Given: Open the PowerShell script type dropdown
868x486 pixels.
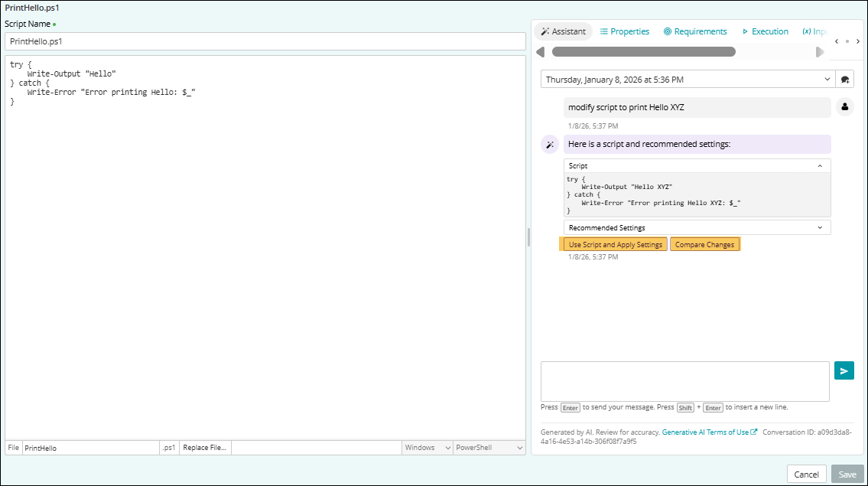Looking at the screenshot, I should (489, 448).
